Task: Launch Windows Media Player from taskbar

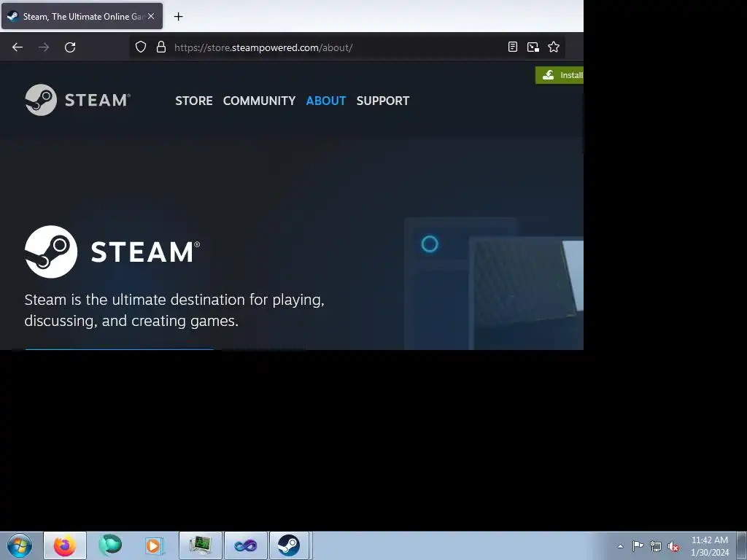Action: click(155, 545)
